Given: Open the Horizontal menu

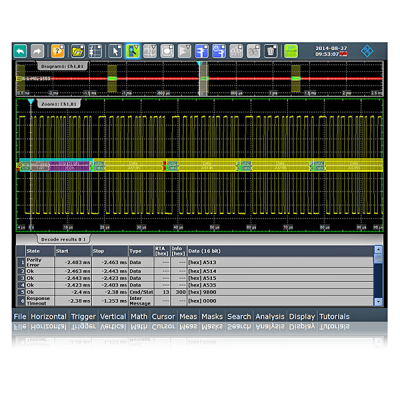Looking at the screenshot, I should click(x=49, y=316).
